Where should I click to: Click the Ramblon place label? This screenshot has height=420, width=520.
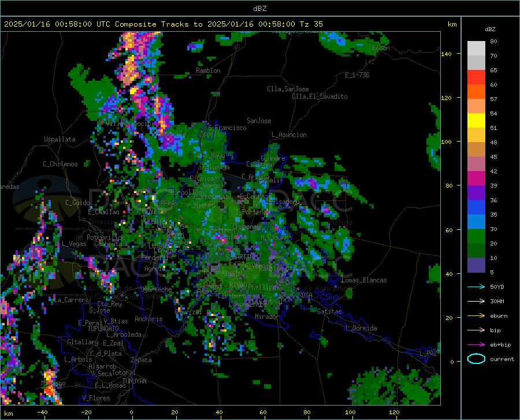208,70
